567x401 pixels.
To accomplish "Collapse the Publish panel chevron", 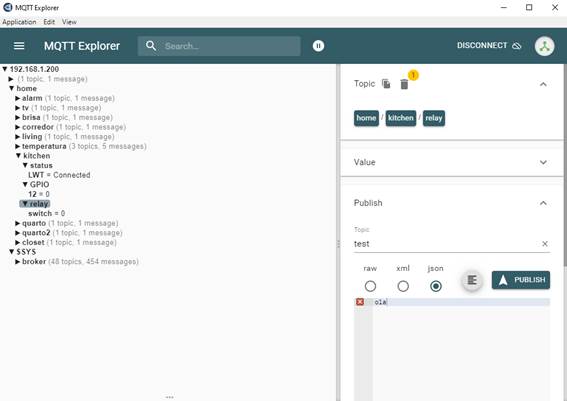I will coord(543,203).
